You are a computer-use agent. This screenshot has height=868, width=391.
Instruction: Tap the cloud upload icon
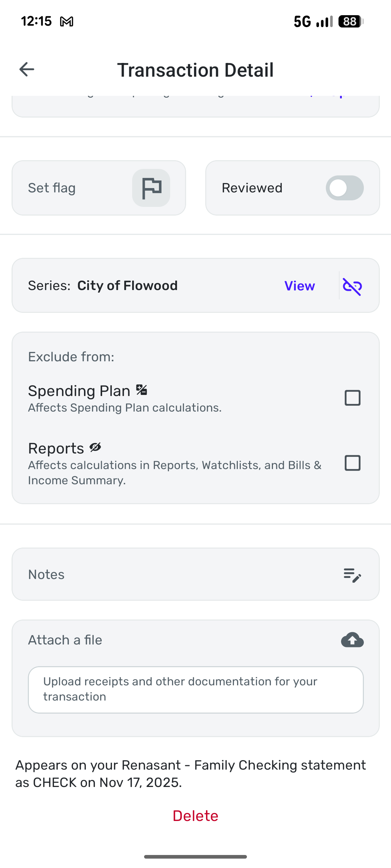pos(352,640)
